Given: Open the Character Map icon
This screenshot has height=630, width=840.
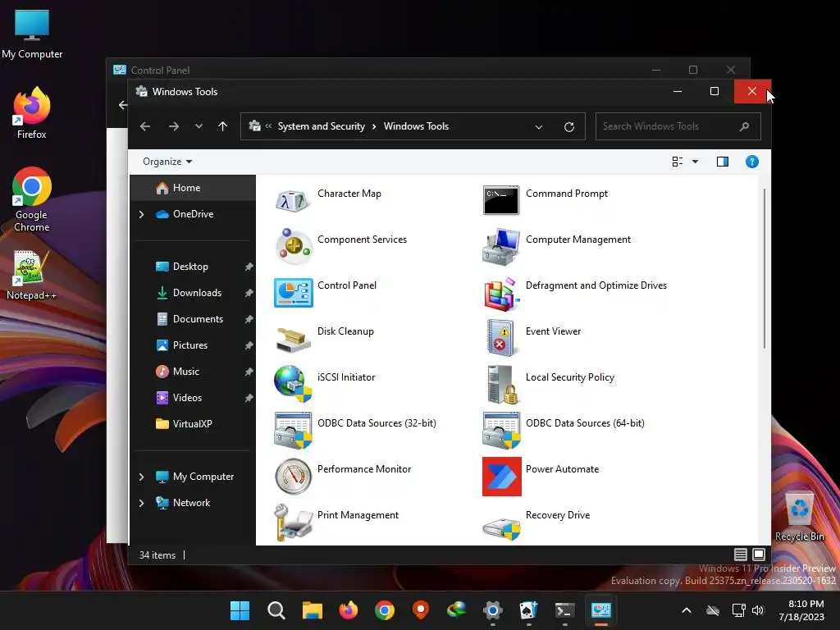Looking at the screenshot, I should pos(293,200).
